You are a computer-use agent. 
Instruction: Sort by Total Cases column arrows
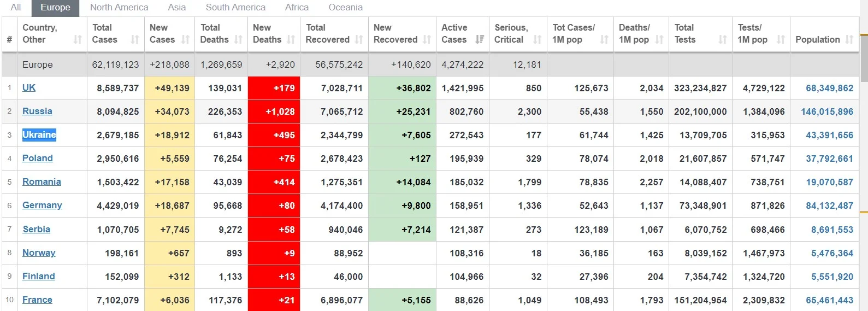[x=134, y=39]
